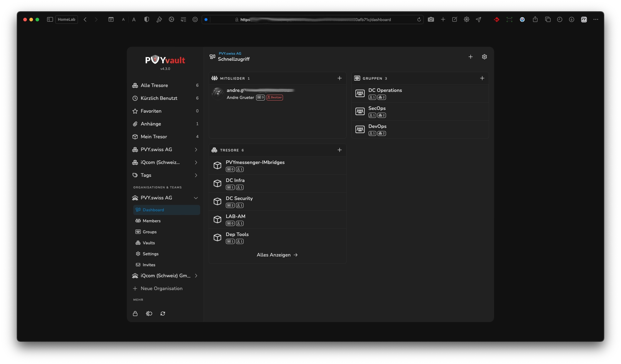Expand PVY.swiss AG vaults chevron
621x364 pixels.
[x=196, y=150]
